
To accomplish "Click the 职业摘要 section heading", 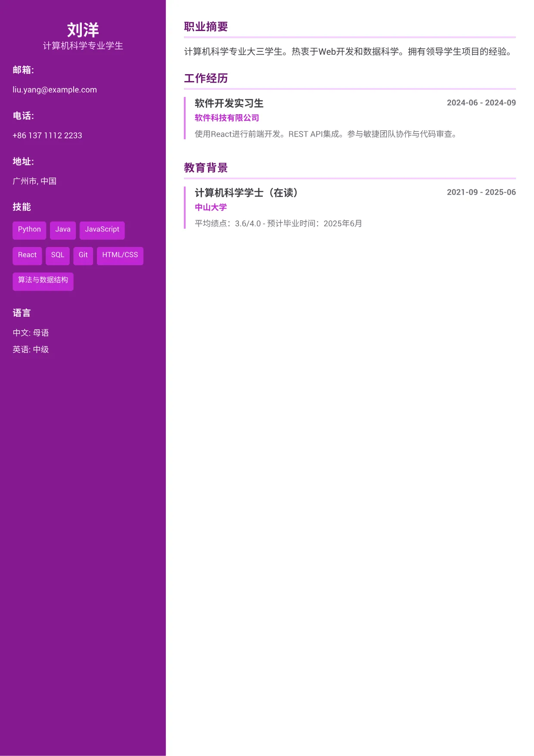I will pyautogui.click(x=206, y=27).
